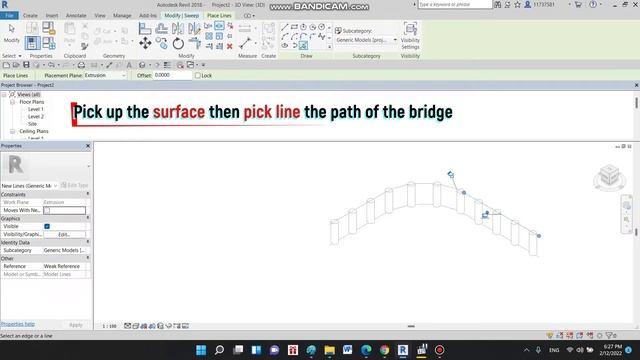Switch to the Insert ribbon tab

pyautogui.click(x=52, y=16)
